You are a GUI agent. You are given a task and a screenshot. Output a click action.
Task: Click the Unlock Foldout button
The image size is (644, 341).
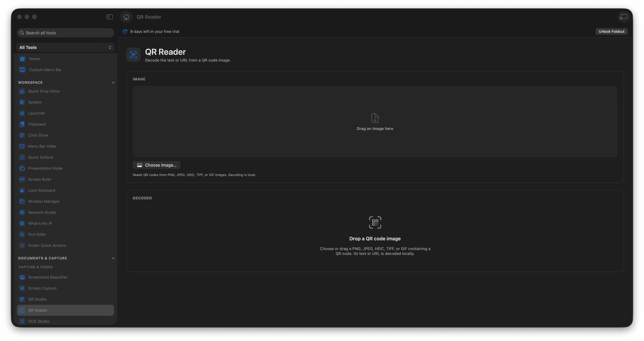tap(611, 32)
